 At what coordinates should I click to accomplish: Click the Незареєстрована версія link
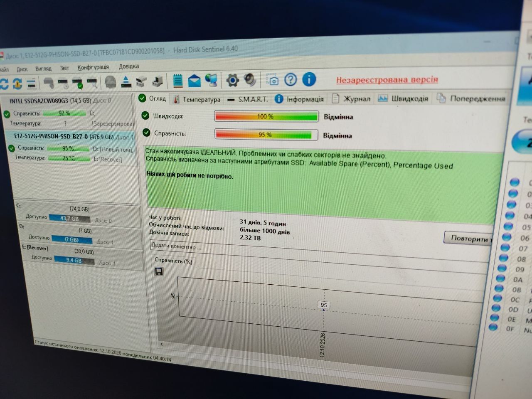tap(387, 80)
